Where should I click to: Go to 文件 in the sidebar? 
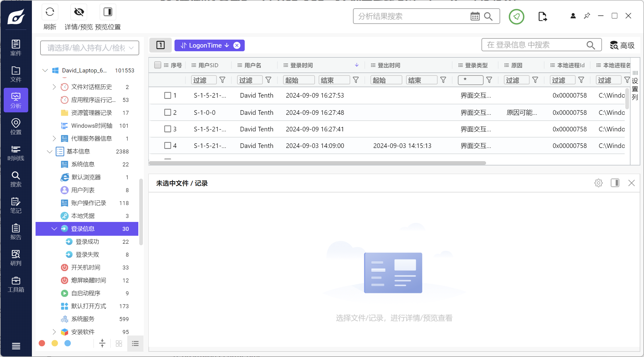(16, 74)
